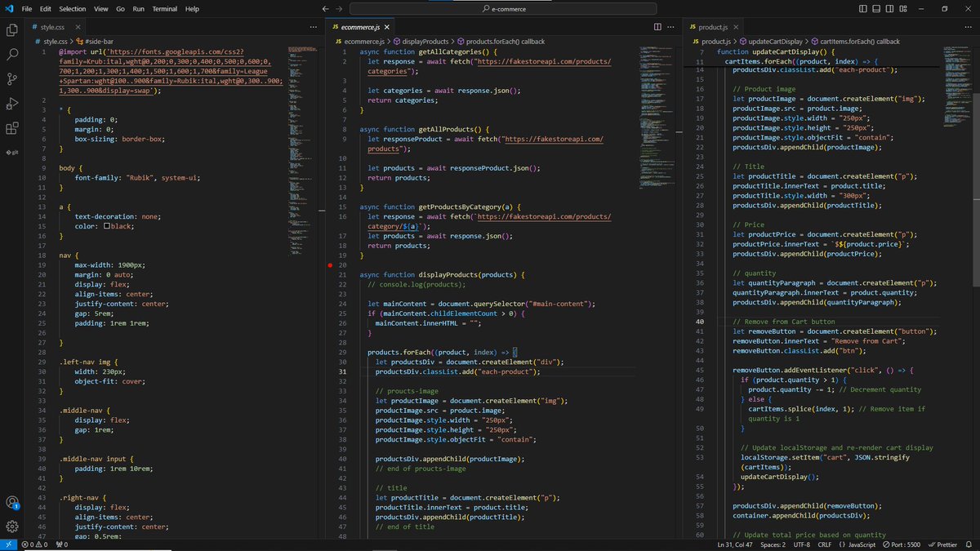Viewport: 980px width, 551px height.
Task: Open the Edit menu
Action: 46,9
